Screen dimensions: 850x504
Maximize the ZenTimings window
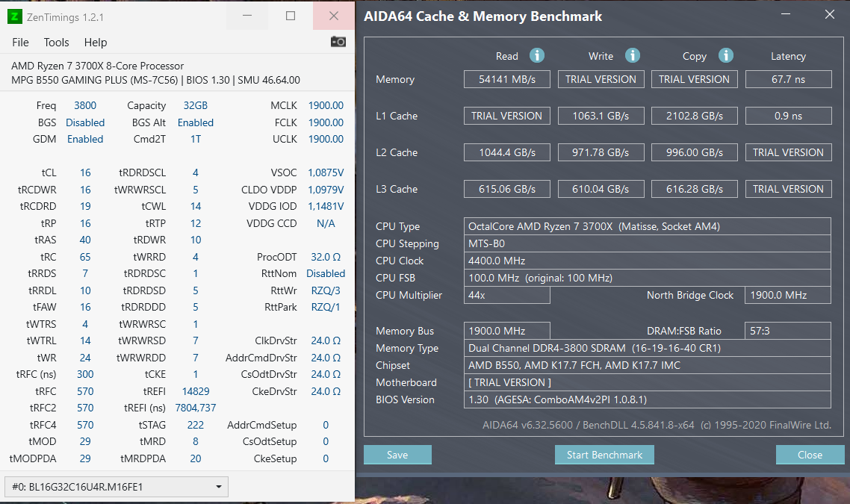(291, 16)
